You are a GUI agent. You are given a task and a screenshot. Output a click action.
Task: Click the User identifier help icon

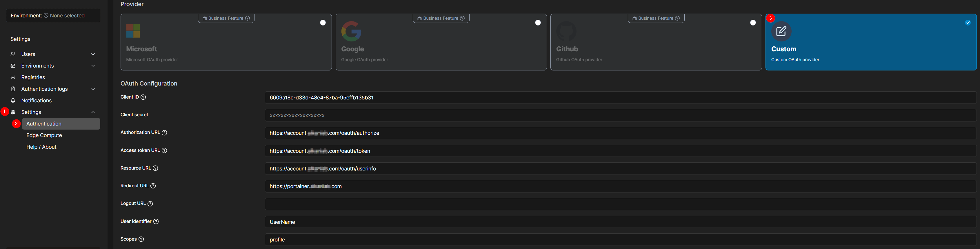coord(156,221)
